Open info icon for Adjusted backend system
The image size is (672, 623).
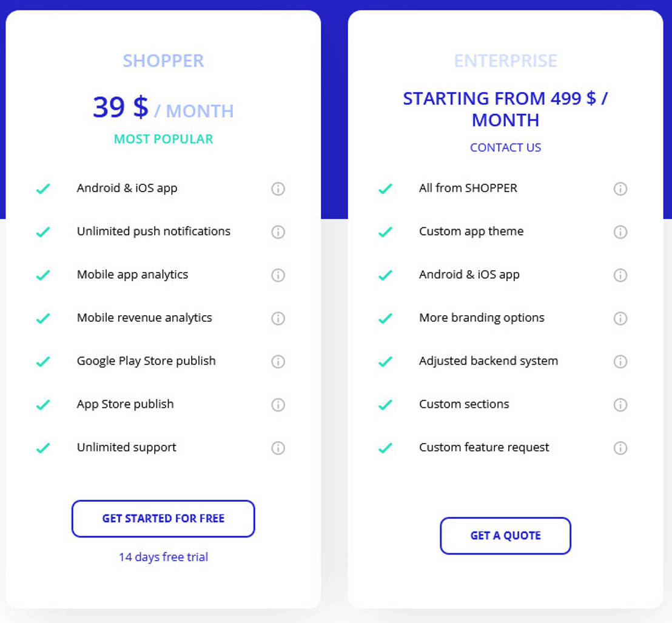[x=620, y=362]
